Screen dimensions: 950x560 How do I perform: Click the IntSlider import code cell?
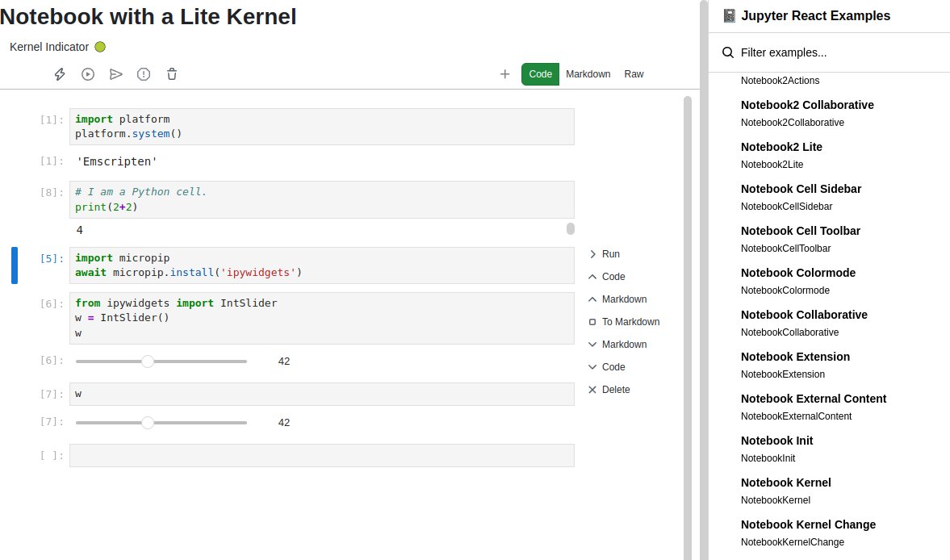click(x=322, y=318)
